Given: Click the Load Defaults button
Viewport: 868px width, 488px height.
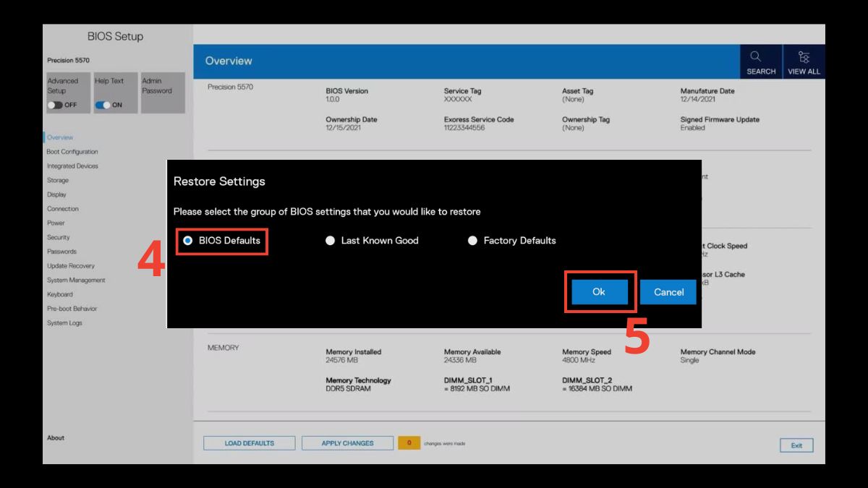Looking at the screenshot, I should tap(249, 443).
